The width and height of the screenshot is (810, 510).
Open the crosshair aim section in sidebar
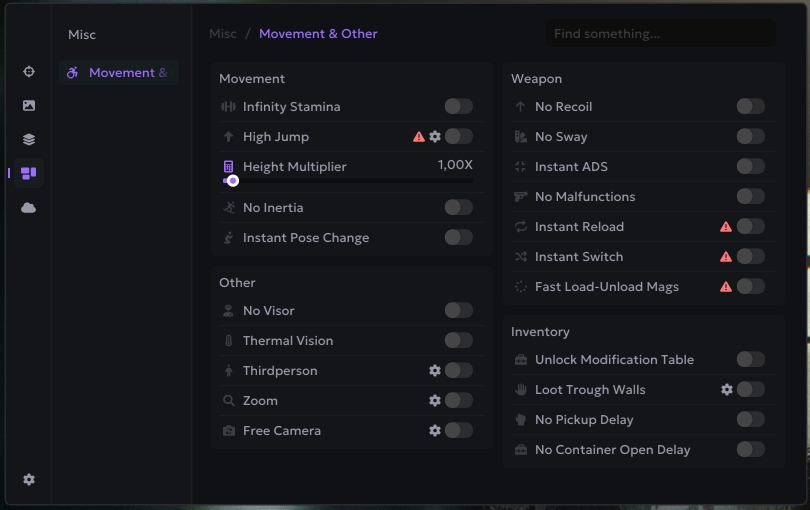[x=29, y=72]
